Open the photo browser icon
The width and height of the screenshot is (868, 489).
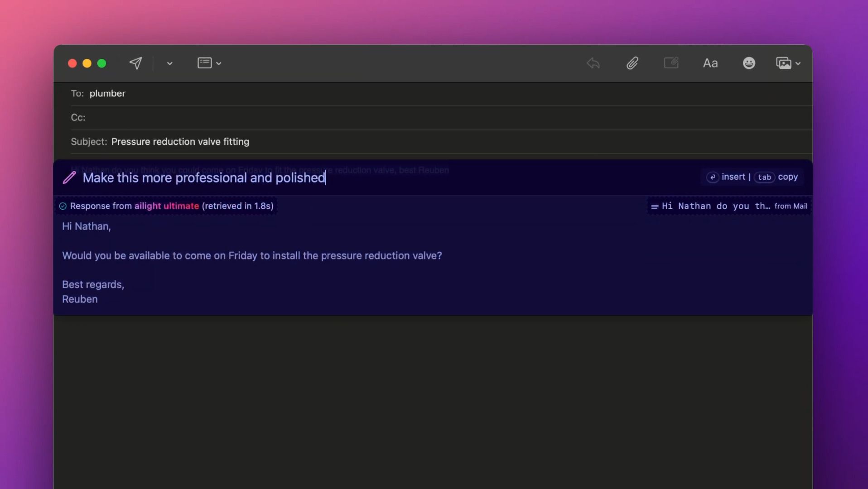point(785,63)
